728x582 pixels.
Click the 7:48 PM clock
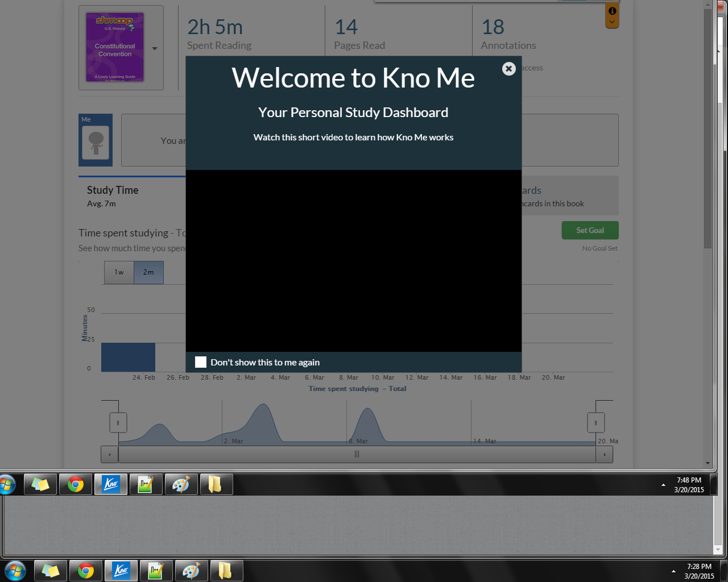point(689,485)
